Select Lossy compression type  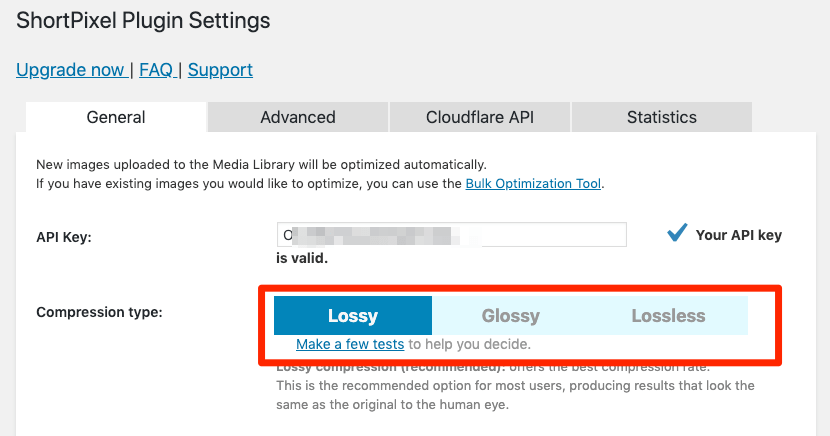[352, 316]
